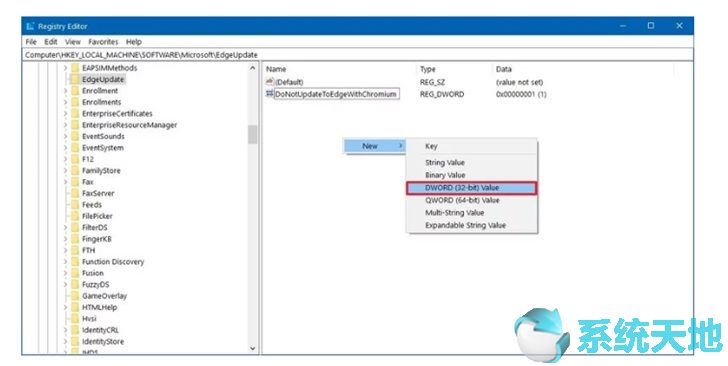728x366 pixels.
Task: Click the tree pane scrollbar thumb
Action: [253, 135]
